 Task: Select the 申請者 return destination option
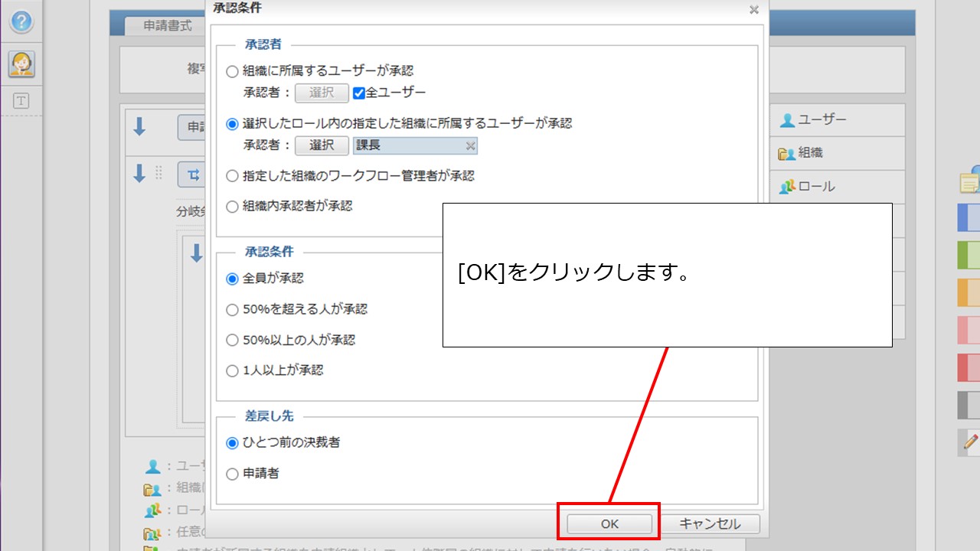[232, 473]
